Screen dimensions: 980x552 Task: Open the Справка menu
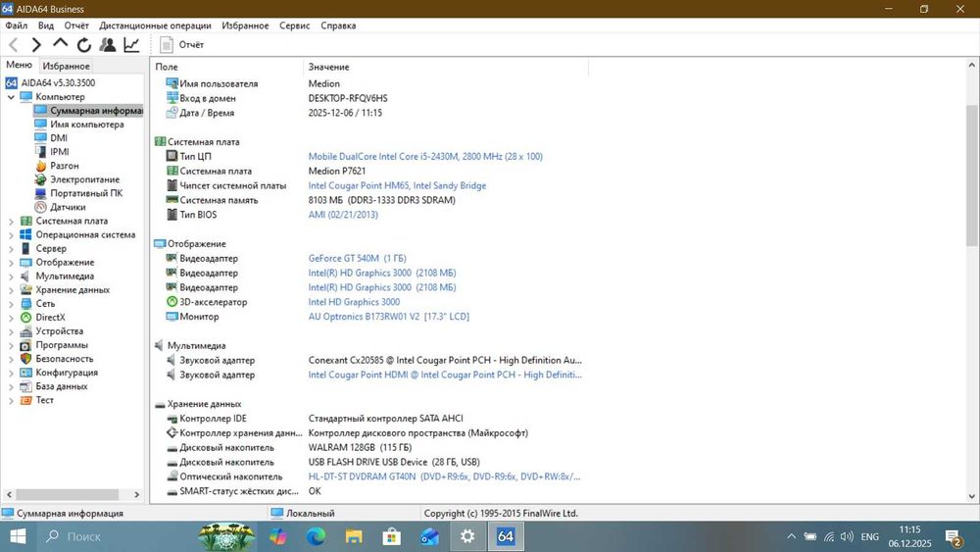coord(338,25)
